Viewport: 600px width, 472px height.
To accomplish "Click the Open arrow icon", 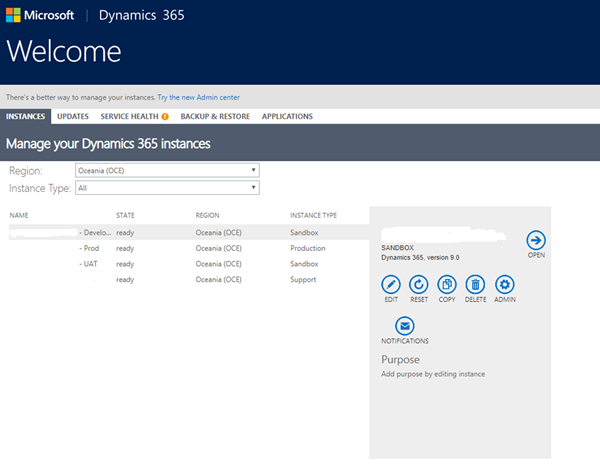I will tap(536, 240).
